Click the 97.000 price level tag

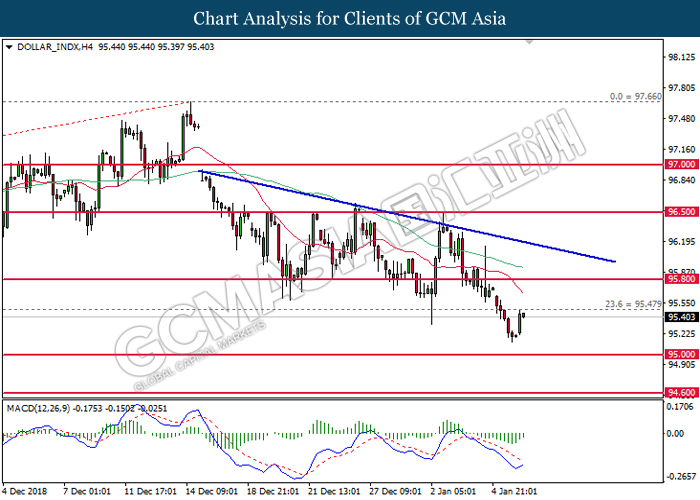coord(681,164)
